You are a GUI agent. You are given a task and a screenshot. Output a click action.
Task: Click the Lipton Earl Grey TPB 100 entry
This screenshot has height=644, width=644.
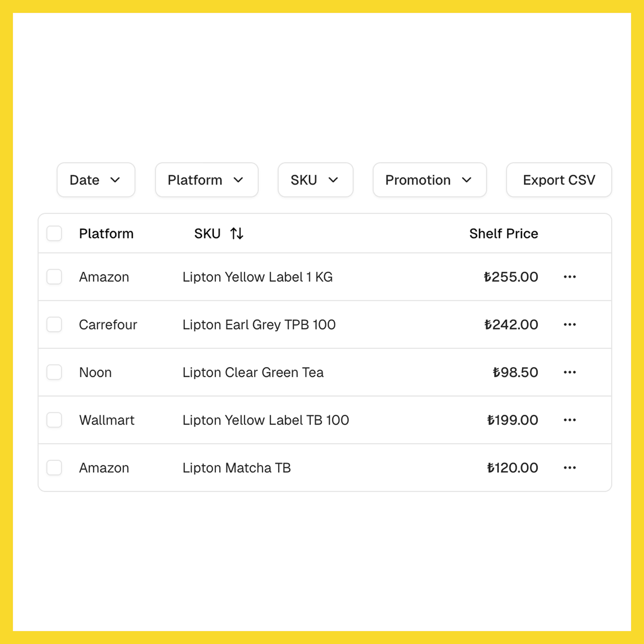click(x=259, y=325)
